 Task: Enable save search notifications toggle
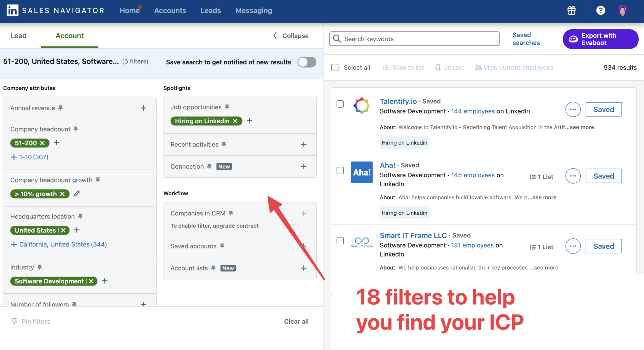pos(307,62)
